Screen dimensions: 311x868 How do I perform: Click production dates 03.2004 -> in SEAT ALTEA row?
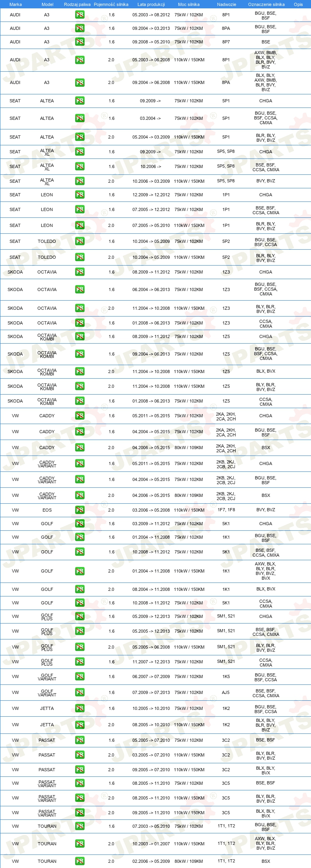(150, 118)
